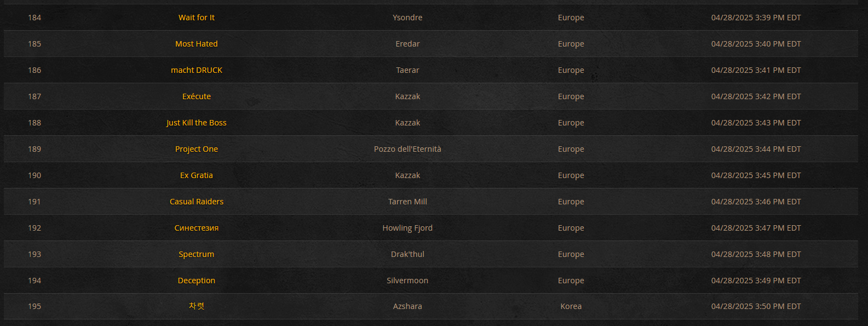Click the Pozzo dell'Eternità realm cell
Viewport: 868px width, 326px height.
407,149
